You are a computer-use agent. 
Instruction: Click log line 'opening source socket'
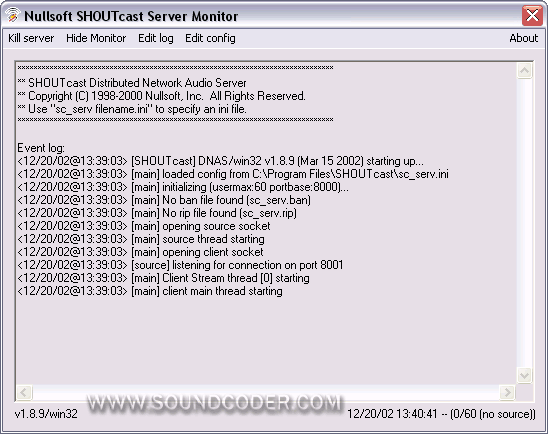tap(144, 226)
